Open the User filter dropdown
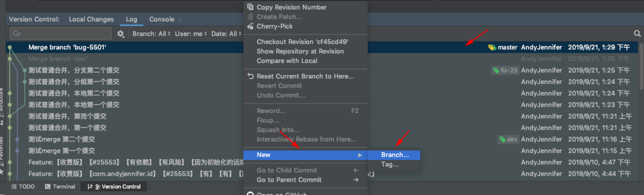Screen dimensions: 644x195 tap(191, 34)
